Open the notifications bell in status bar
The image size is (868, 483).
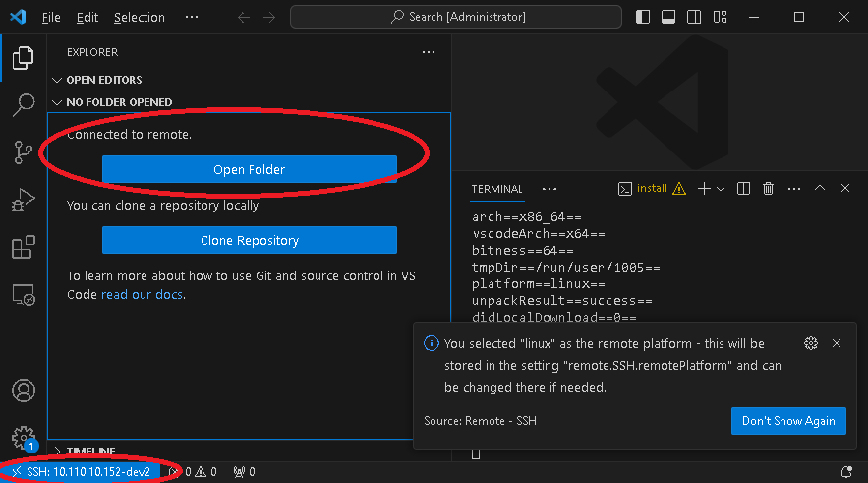tap(846, 472)
